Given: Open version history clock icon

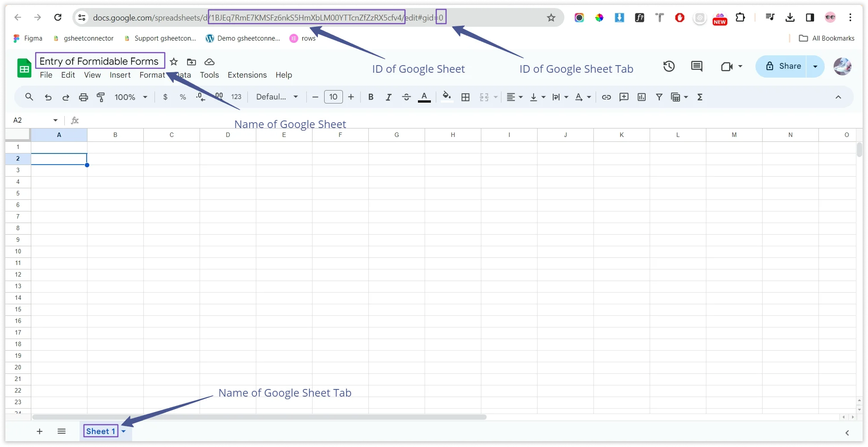Looking at the screenshot, I should pyautogui.click(x=668, y=66).
